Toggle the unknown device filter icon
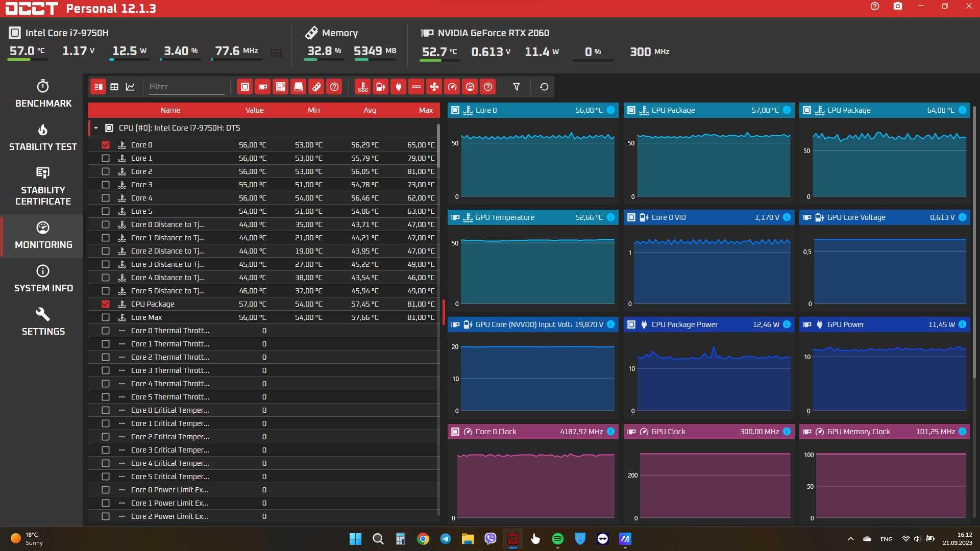 coord(334,87)
